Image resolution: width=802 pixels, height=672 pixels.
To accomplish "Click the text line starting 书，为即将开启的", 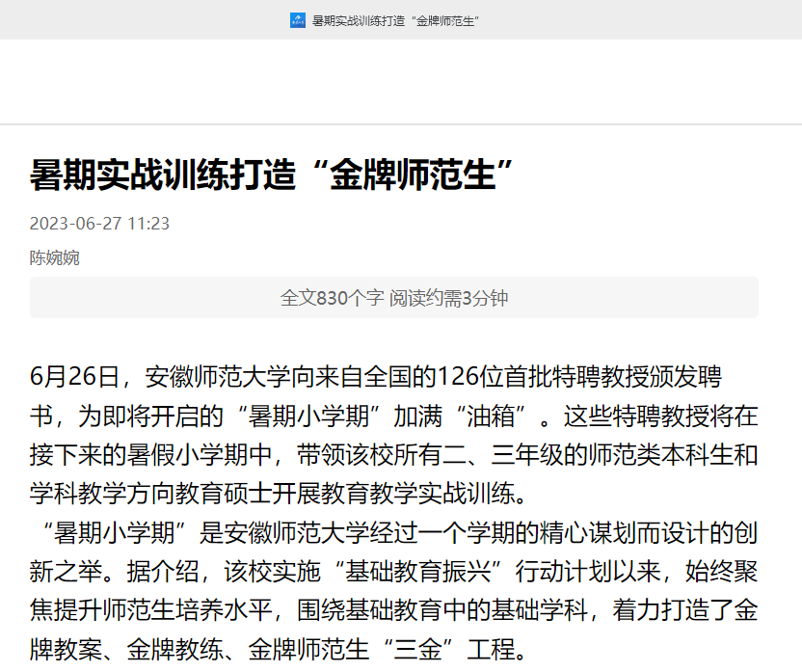I will 394,416.
